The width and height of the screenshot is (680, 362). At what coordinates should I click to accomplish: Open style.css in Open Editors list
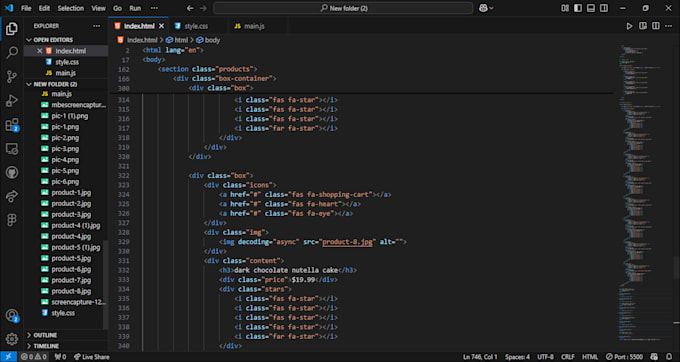click(x=65, y=62)
